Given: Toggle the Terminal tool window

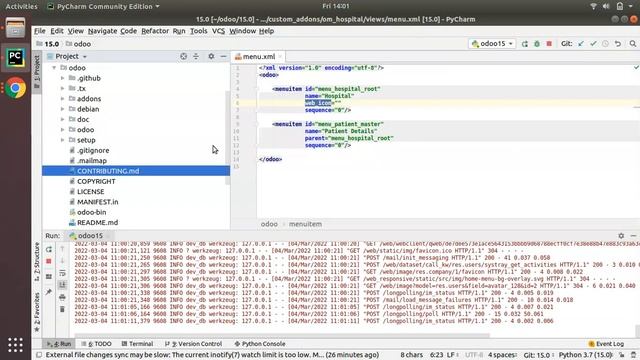Looking at the screenshot, I should click(137, 344).
